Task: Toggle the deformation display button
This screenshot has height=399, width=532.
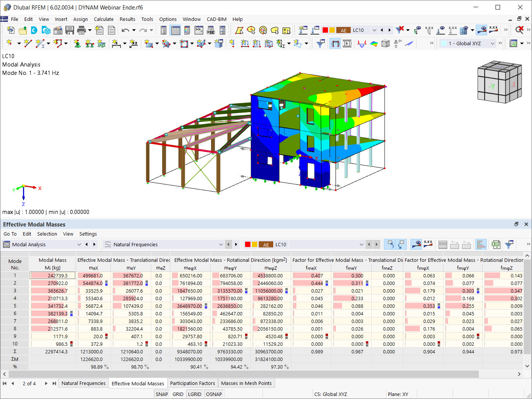Action: [x=335, y=44]
